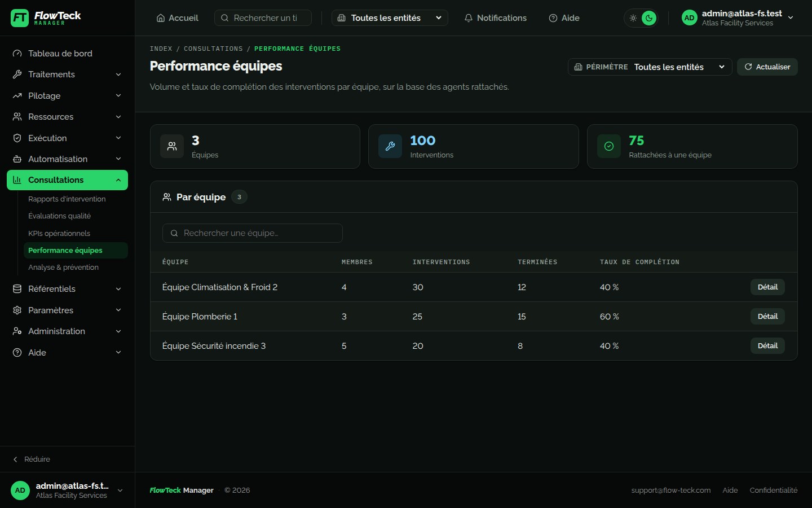Expand the Traitements sidebar section
The width and height of the screenshot is (812, 508).
(x=67, y=75)
